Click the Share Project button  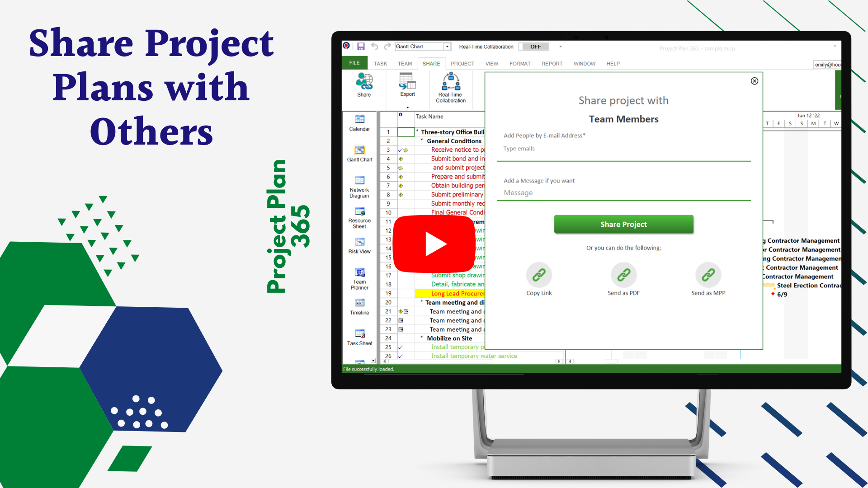[x=623, y=224]
